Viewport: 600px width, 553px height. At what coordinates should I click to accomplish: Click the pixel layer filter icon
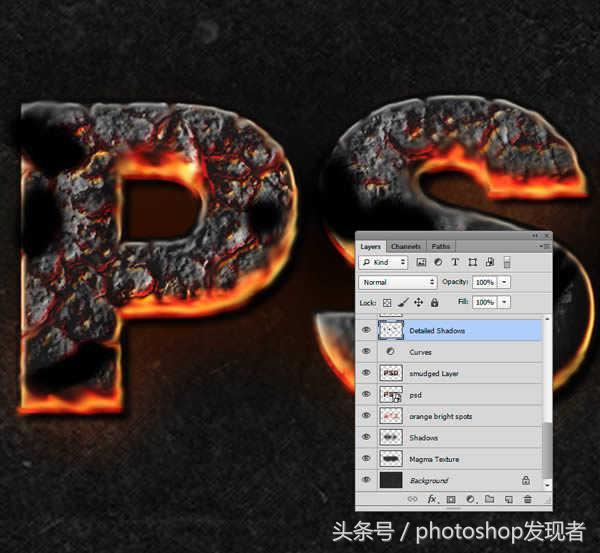[421, 262]
